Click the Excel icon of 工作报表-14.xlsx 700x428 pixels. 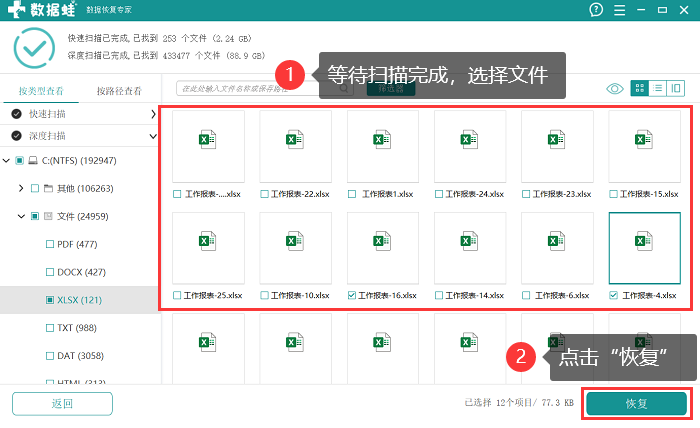[x=469, y=241]
